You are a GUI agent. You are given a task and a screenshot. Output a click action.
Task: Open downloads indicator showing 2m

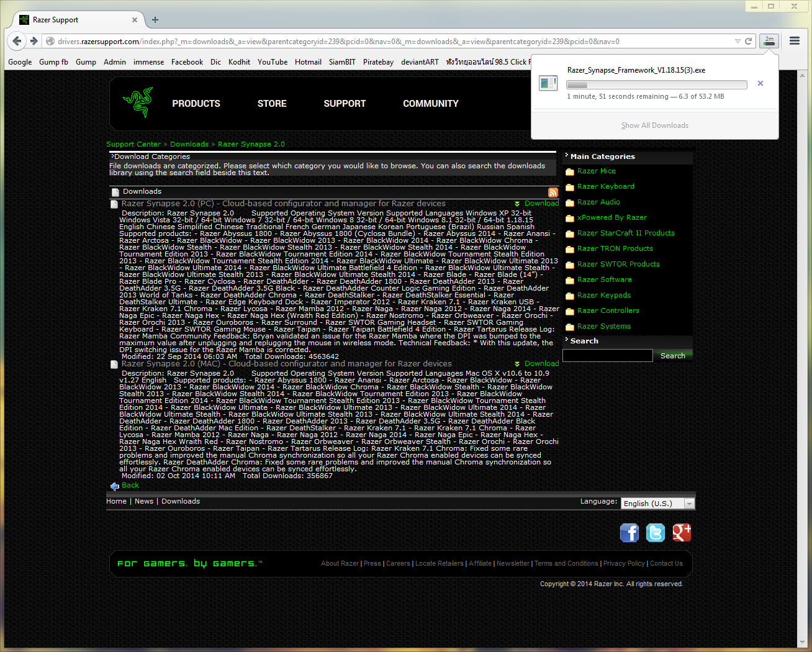pos(769,41)
